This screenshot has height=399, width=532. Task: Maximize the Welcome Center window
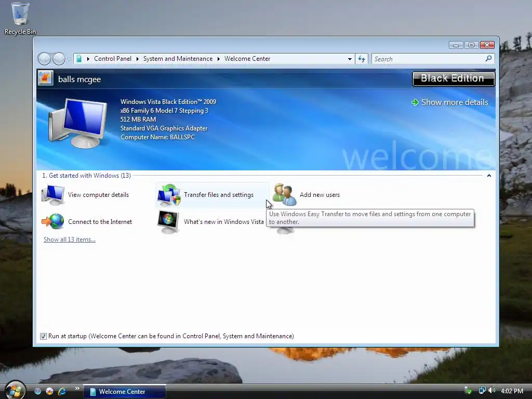tap(471, 45)
